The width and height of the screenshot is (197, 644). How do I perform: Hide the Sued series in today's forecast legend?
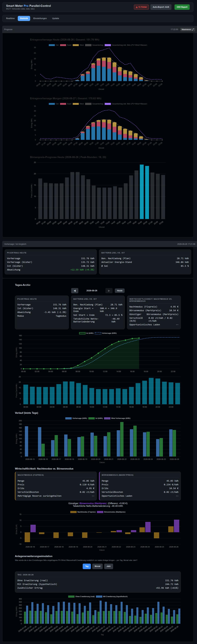(x=63, y=45)
